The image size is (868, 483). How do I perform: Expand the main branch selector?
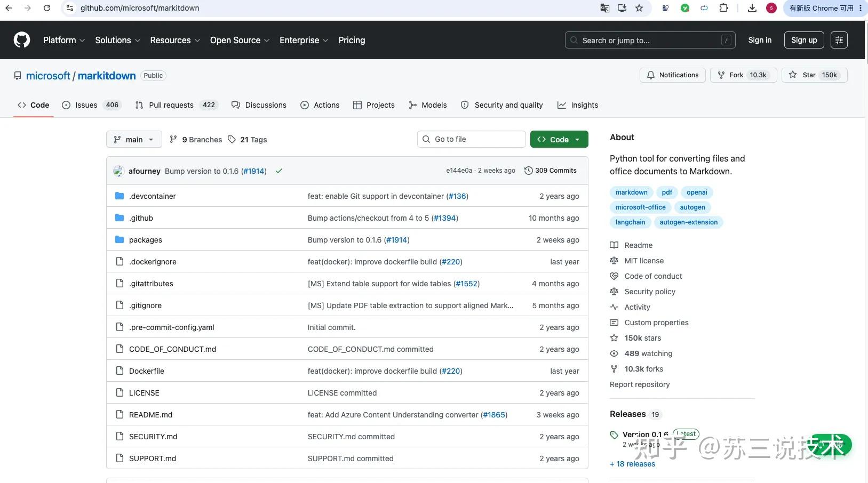pyautogui.click(x=134, y=140)
